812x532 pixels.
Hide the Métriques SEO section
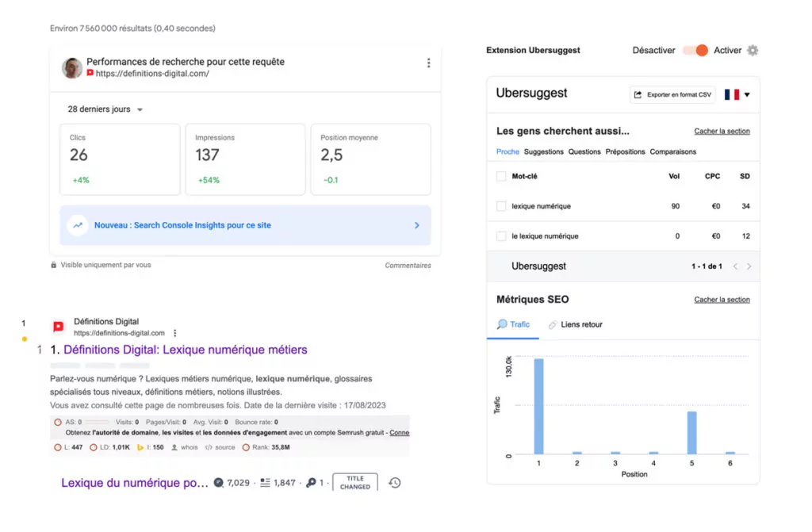[722, 300]
